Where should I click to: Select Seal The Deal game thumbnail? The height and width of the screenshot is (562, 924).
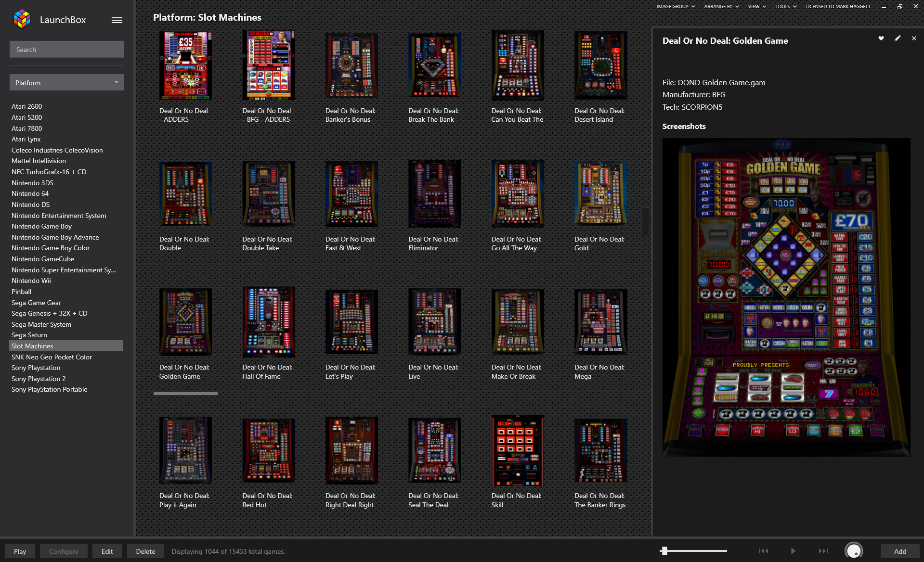(x=434, y=450)
